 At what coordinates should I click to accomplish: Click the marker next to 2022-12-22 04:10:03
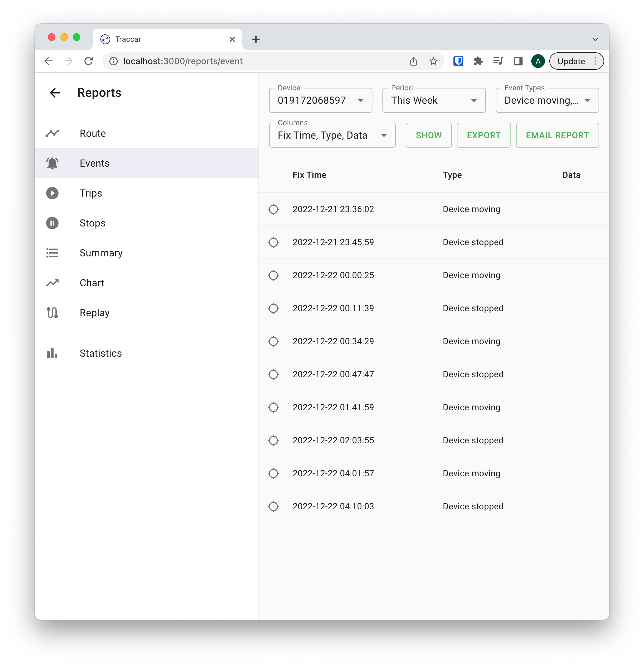pyautogui.click(x=274, y=506)
